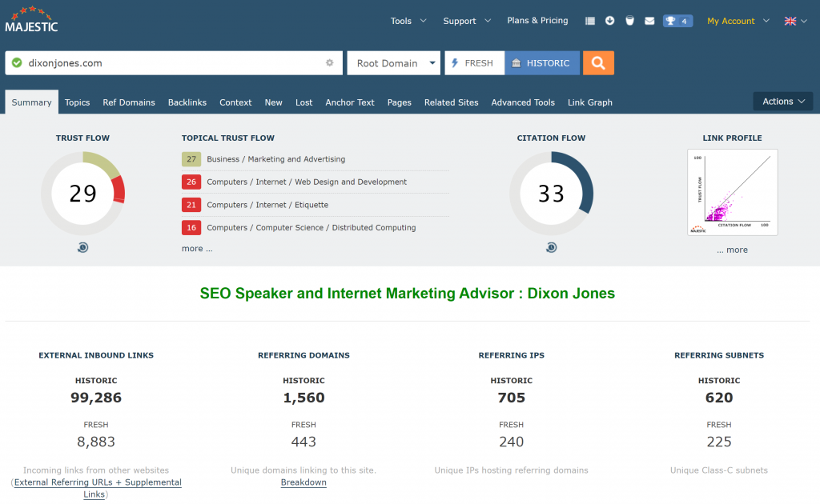Open the Pages tab
820x504 pixels.
coord(399,102)
